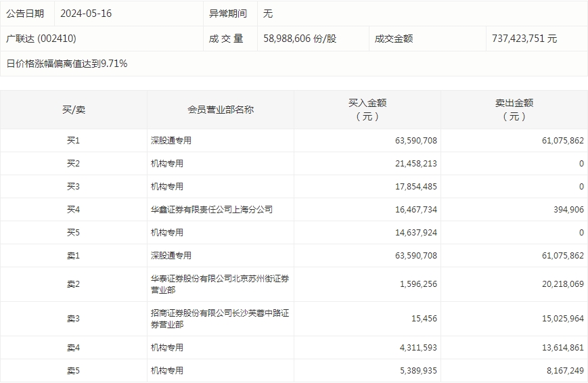Select the 买2 row label
This screenshot has width=588, height=383.
(74, 164)
